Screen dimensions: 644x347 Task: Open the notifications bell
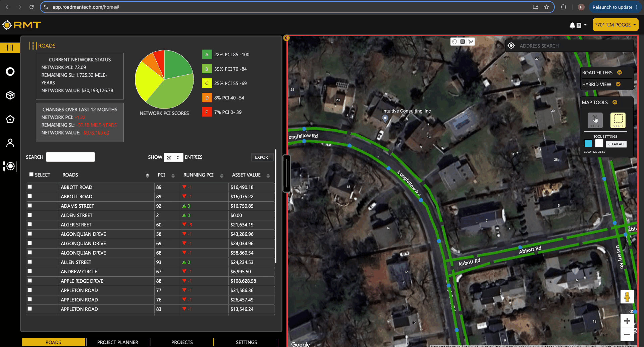(573, 25)
